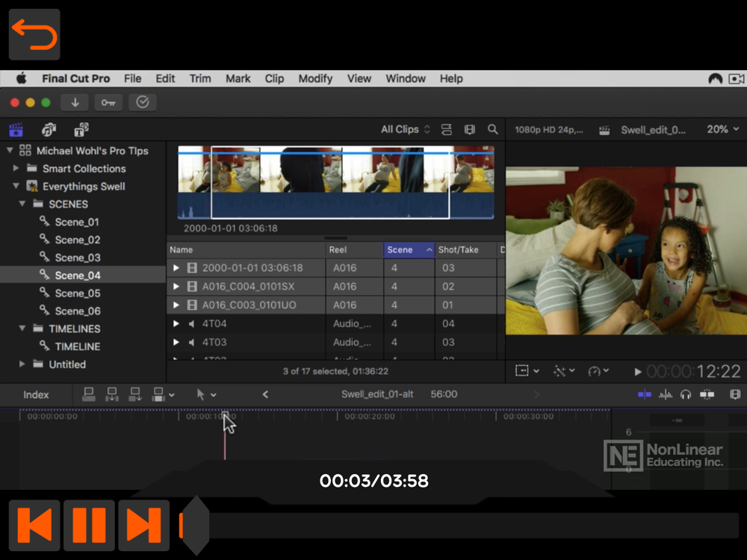Toggle solo headphones icon
Screen dimensions: 747x560
(686, 394)
